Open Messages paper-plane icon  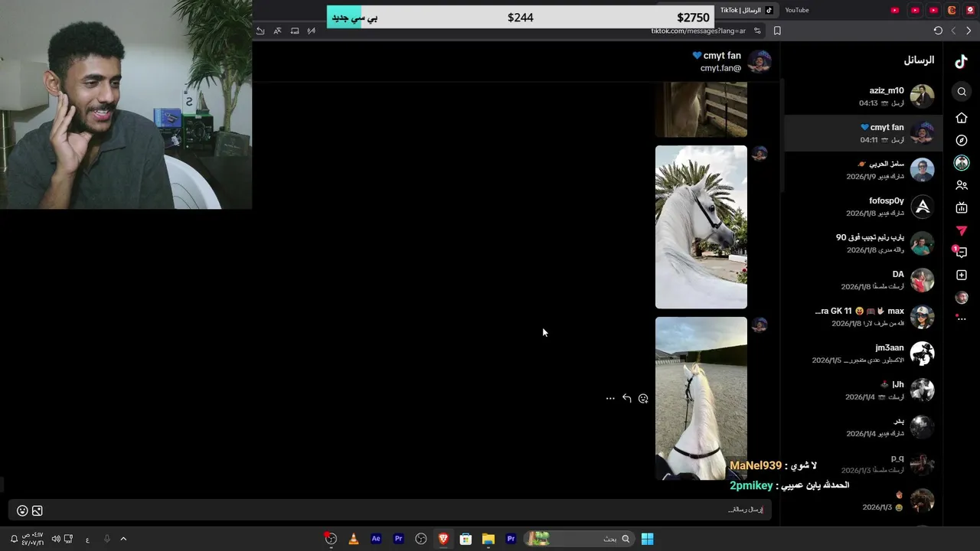tap(962, 230)
